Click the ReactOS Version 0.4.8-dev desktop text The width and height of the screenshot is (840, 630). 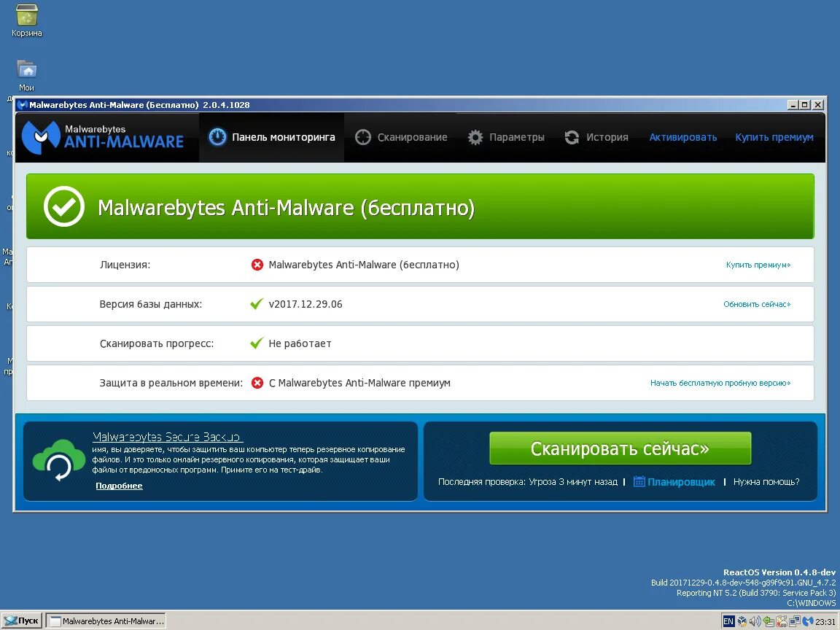click(779, 572)
